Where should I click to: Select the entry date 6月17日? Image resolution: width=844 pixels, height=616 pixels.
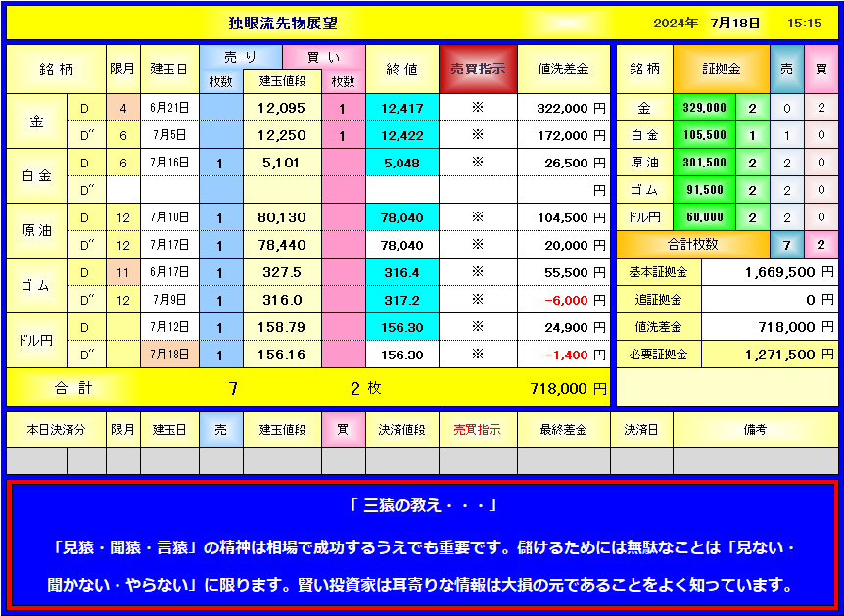[169, 272]
